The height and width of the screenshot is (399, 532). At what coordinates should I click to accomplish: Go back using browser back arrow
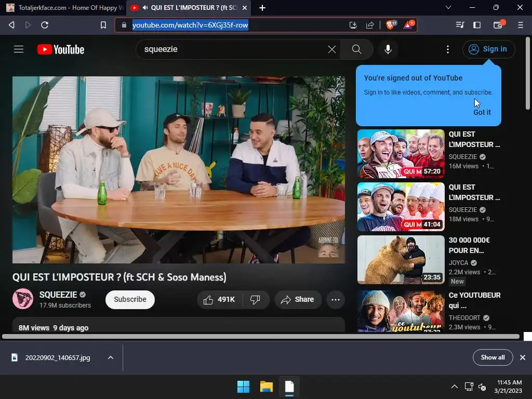(11, 25)
